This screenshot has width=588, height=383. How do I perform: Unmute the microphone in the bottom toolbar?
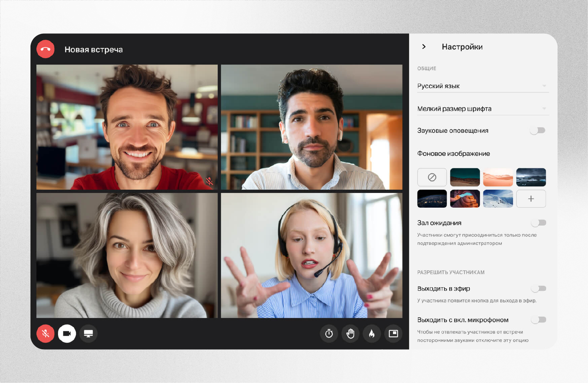(46, 333)
